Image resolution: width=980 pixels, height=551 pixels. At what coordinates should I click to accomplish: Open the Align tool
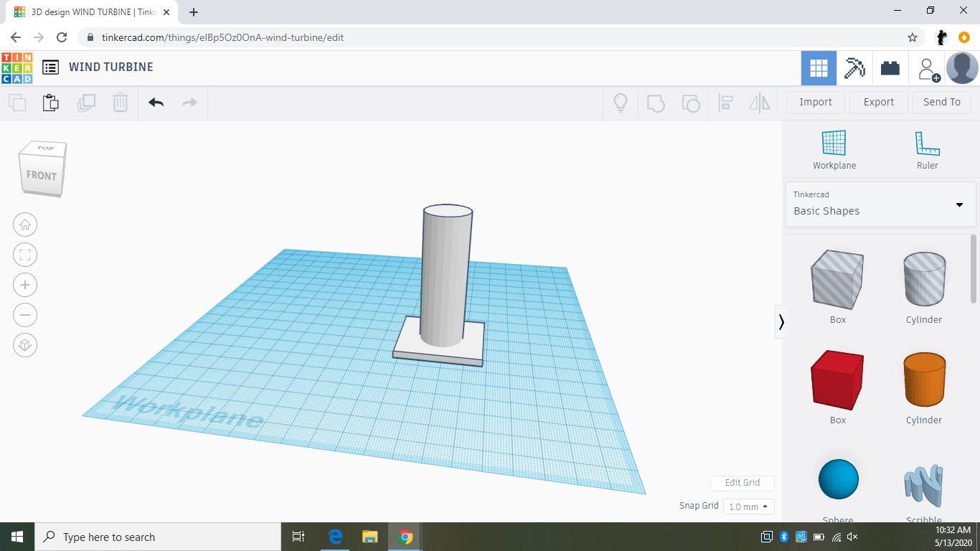click(725, 103)
